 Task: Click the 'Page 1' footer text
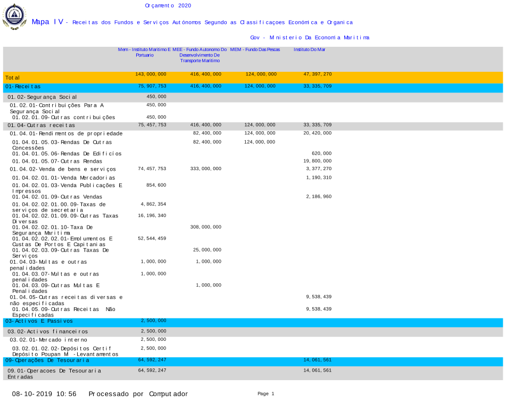point(265,394)
